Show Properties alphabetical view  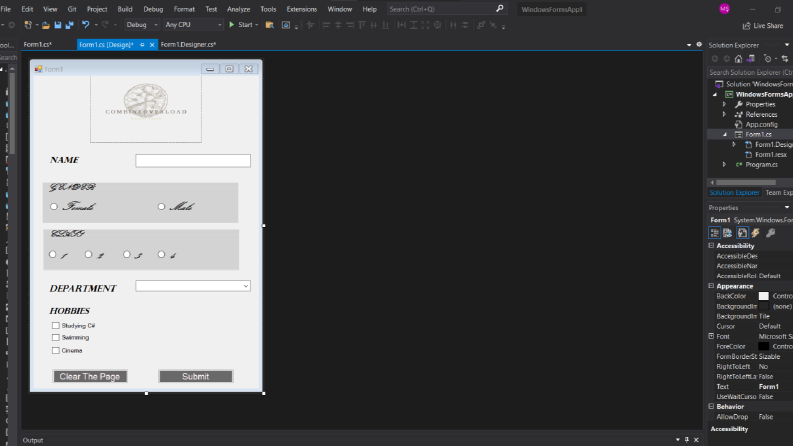pyautogui.click(x=728, y=233)
